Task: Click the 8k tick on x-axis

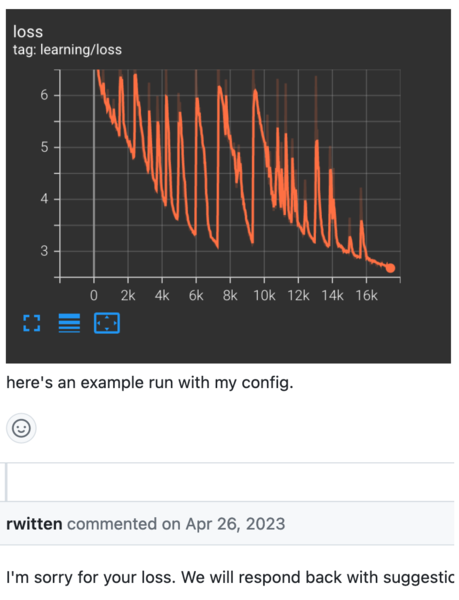Action: coord(230,295)
